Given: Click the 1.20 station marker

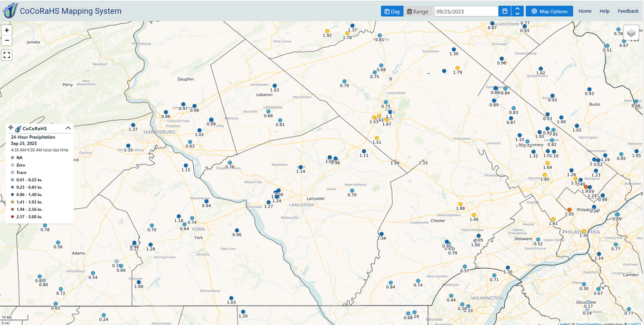Looking at the screenshot, I should (243, 311).
